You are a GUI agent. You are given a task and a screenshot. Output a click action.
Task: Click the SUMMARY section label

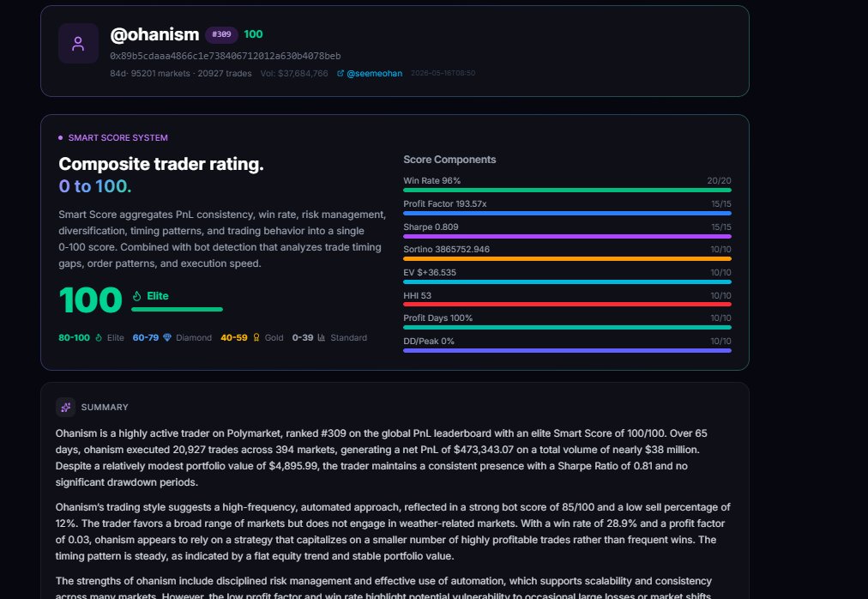(105, 408)
